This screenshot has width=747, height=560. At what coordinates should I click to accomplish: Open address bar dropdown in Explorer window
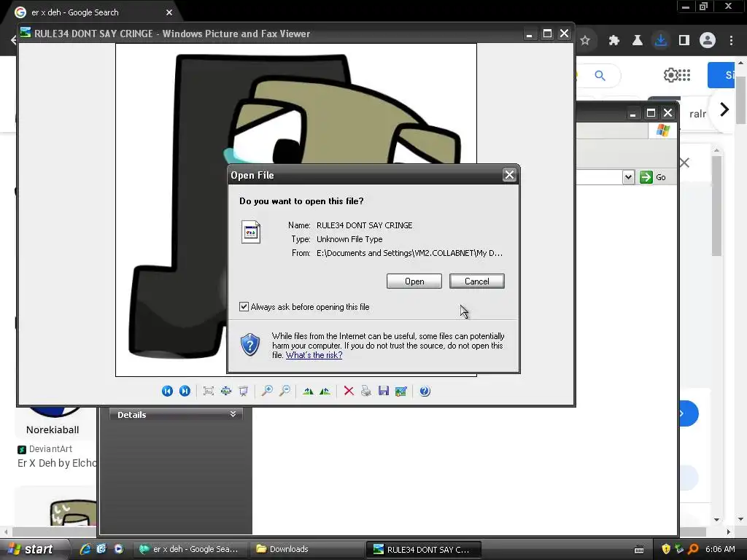point(628,177)
